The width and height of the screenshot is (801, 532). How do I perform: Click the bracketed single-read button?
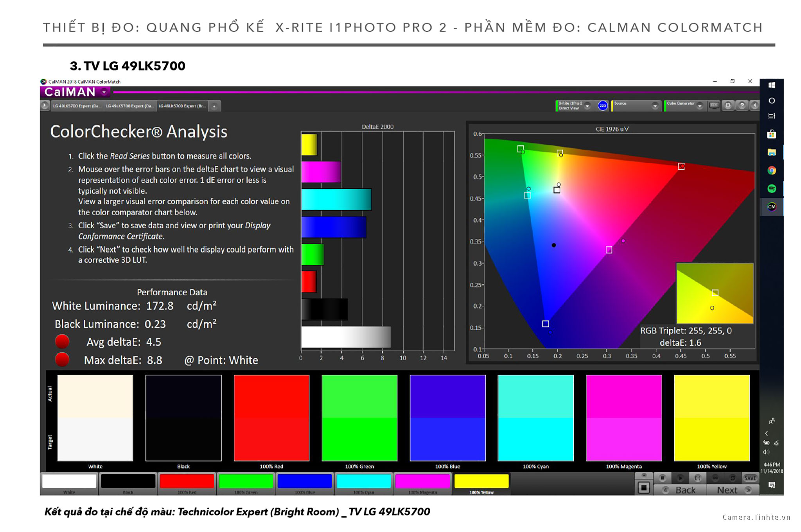[698, 478]
